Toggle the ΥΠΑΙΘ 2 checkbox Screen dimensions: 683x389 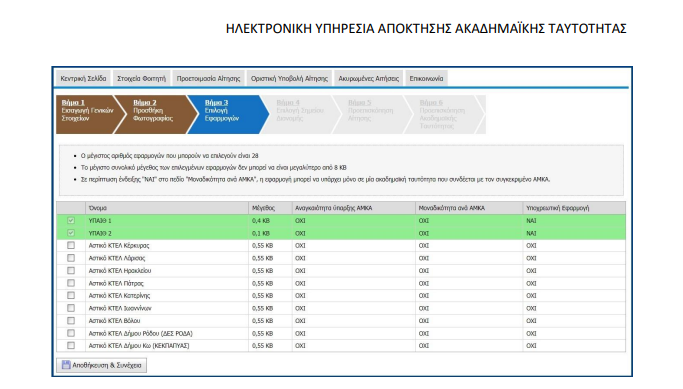[71, 233]
